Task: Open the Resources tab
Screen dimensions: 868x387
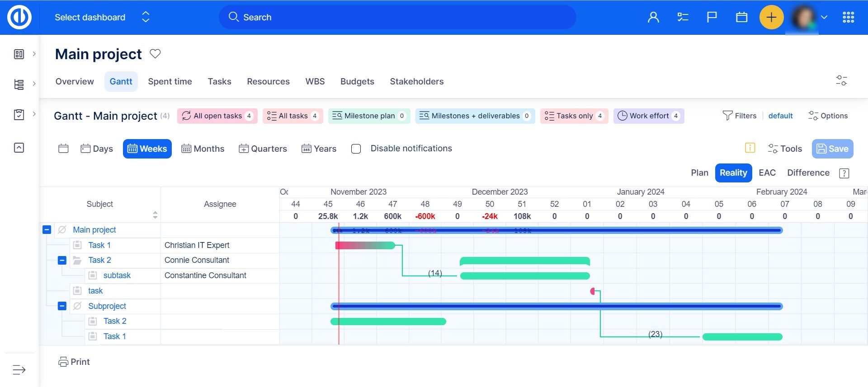Action: [268, 82]
